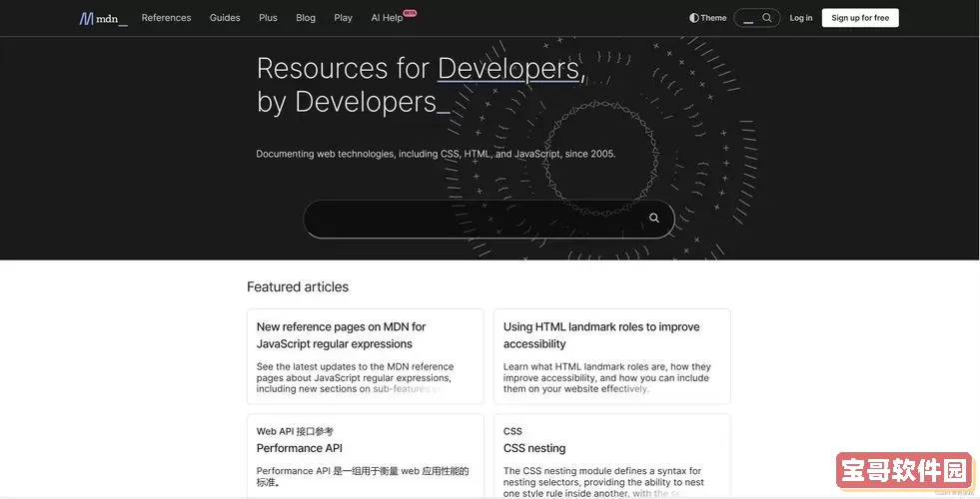
Task: Focus the large hero search box
Action: coord(489,219)
